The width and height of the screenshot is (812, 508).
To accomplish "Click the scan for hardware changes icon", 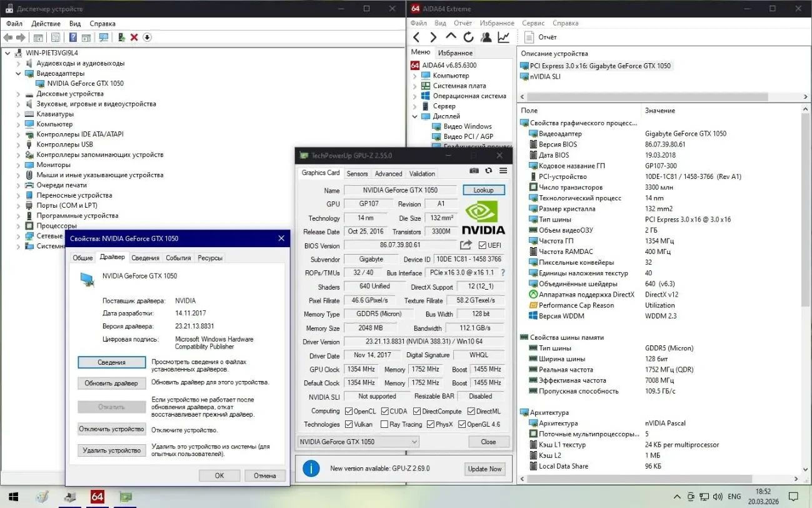I will pyautogui.click(x=104, y=38).
